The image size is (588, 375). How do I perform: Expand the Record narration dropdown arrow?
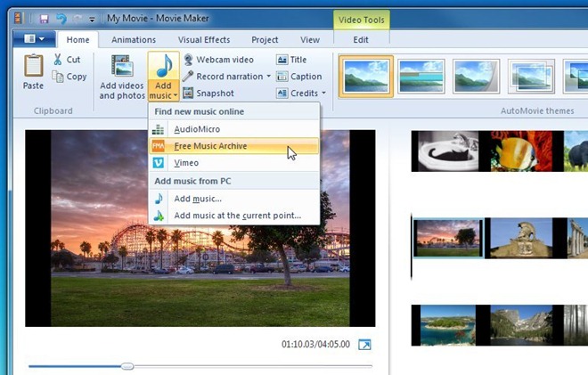pos(268,77)
